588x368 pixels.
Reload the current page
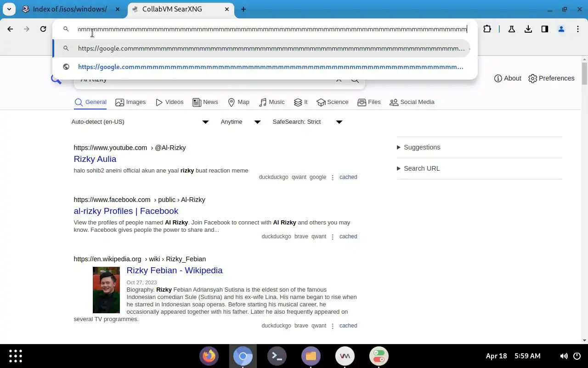tap(43, 29)
